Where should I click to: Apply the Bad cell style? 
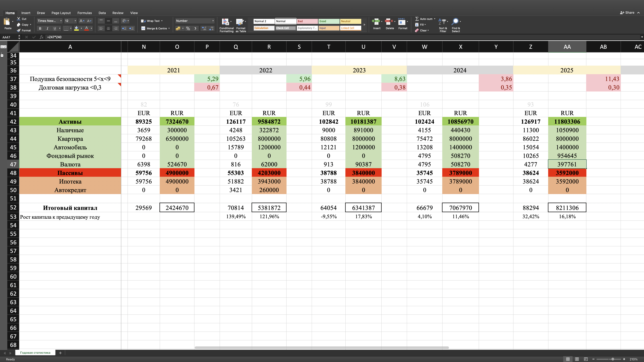click(x=307, y=21)
